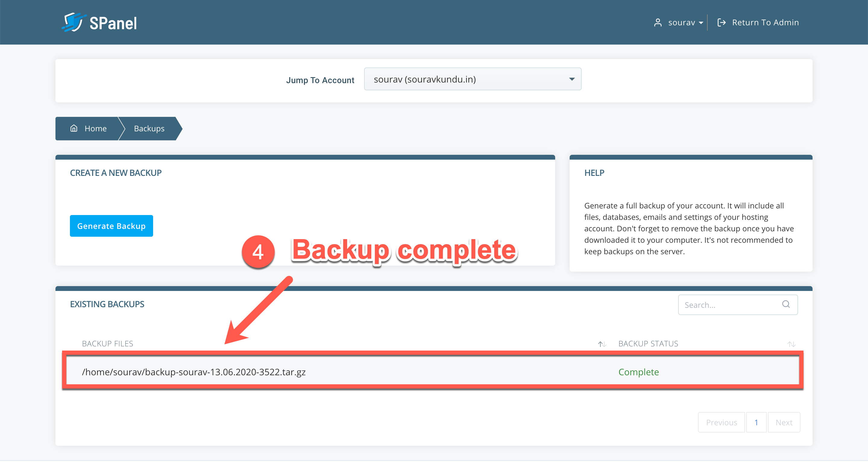Screen dimensions: 868x462
Task: Click the BACKUP FILES column header
Action: coord(108,343)
